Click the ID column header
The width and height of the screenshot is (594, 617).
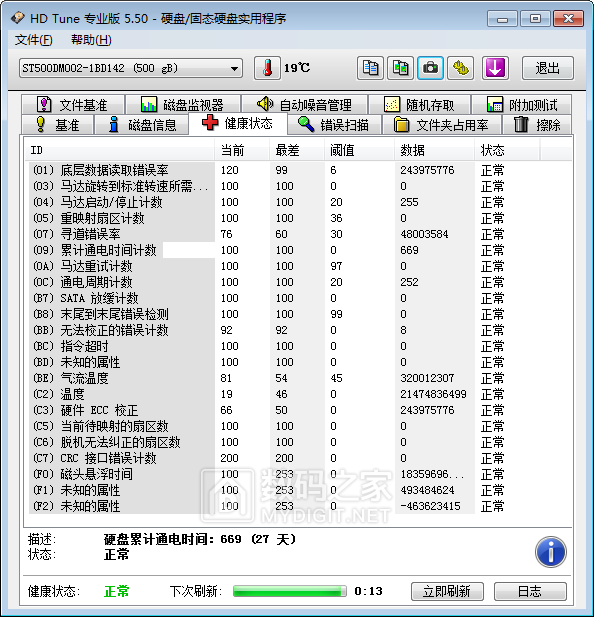(x=120, y=150)
